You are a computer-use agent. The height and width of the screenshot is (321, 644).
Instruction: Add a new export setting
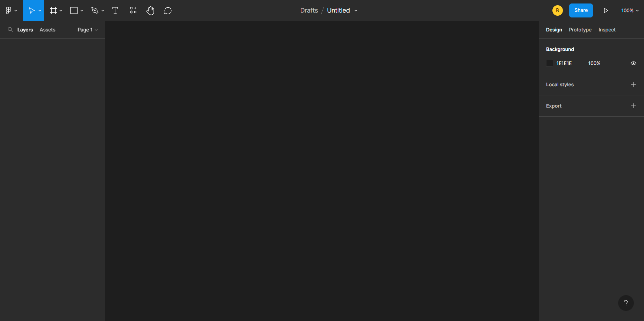coord(633,106)
